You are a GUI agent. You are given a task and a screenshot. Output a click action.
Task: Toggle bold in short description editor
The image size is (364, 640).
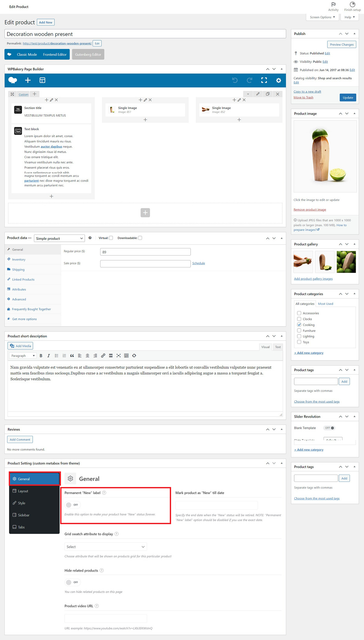click(41, 356)
